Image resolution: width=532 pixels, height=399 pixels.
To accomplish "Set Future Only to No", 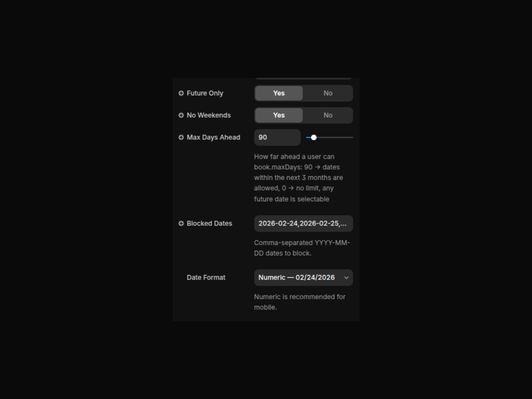I will coord(328,93).
